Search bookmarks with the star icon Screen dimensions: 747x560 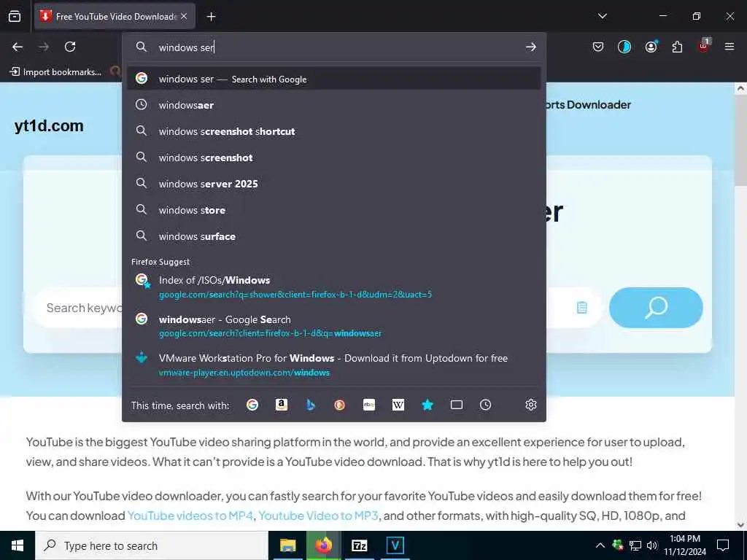pos(427,405)
